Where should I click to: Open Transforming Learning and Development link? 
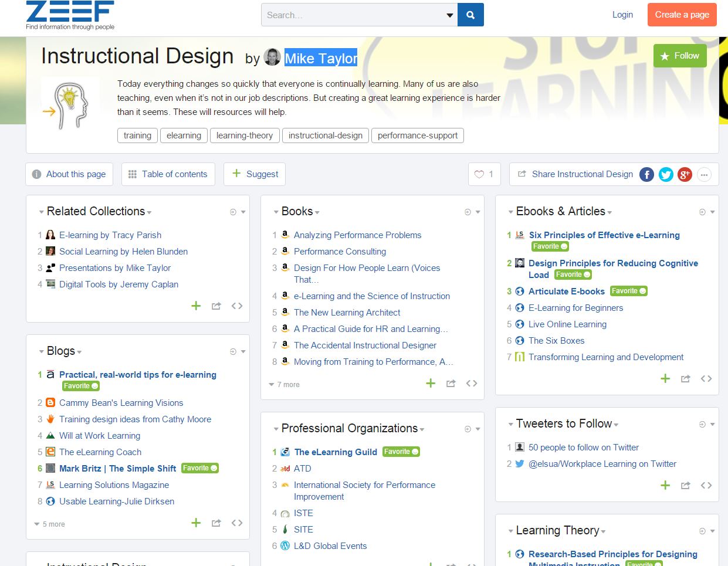pos(606,357)
